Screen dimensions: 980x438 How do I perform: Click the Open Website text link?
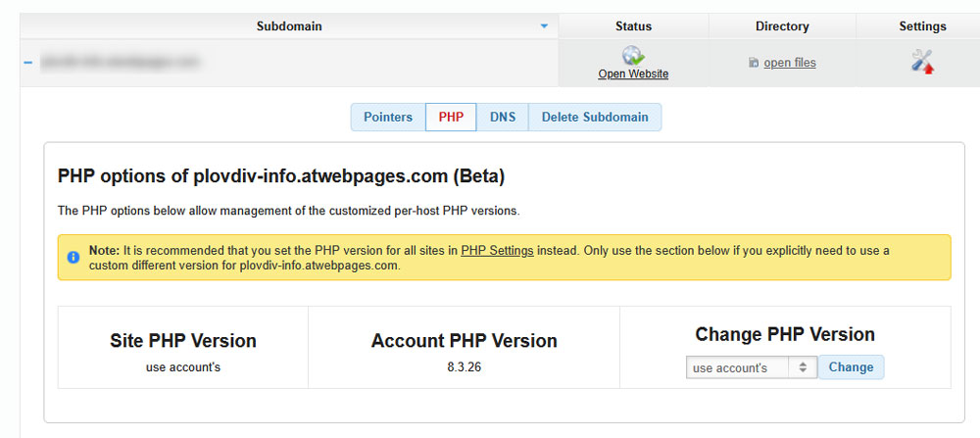pyautogui.click(x=633, y=74)
